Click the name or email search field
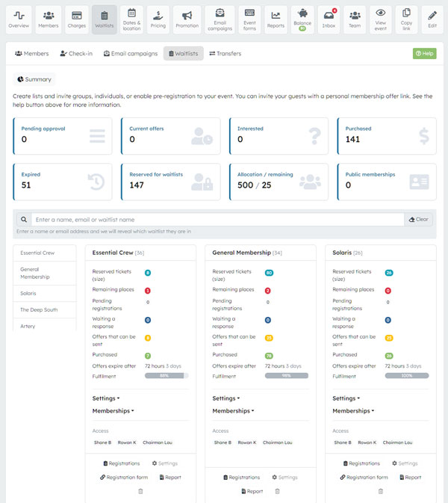Screen dimensions: 448x503 (217, 220)
